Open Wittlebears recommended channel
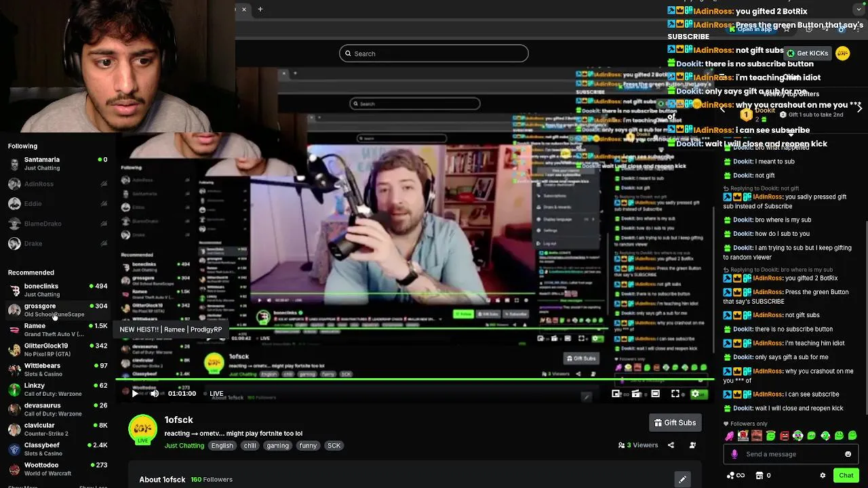 point(57,369)
